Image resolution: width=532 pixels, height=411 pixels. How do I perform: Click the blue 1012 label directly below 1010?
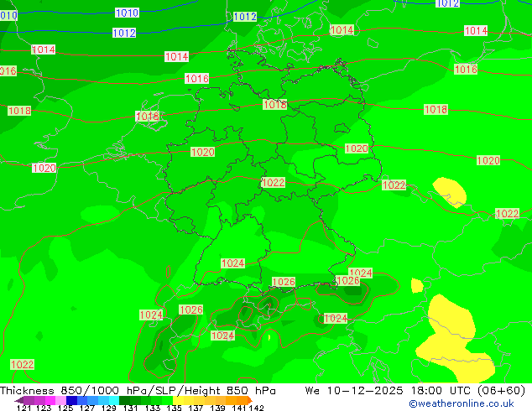[124, 33]
